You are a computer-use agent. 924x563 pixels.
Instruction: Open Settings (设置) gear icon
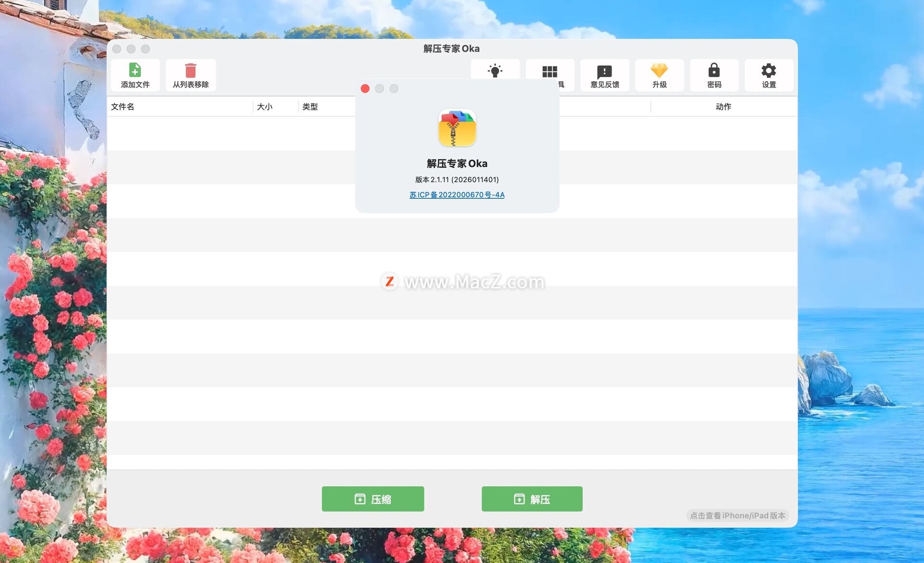pos(769,70)
